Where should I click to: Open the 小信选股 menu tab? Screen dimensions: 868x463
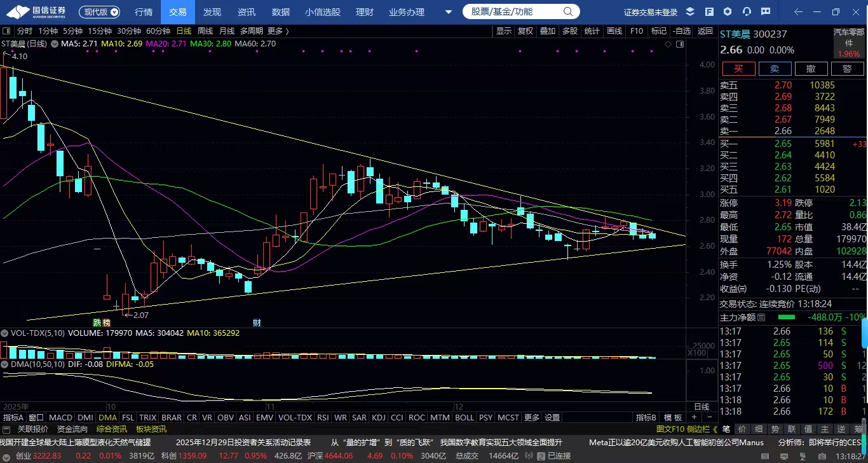point(323,12)
